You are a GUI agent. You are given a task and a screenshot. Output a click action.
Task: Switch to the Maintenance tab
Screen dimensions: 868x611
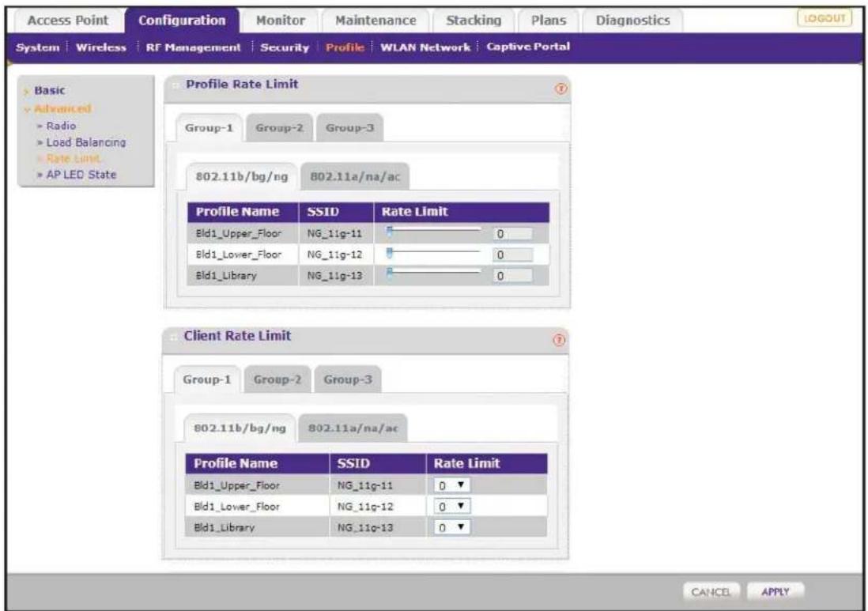[376, 21]
